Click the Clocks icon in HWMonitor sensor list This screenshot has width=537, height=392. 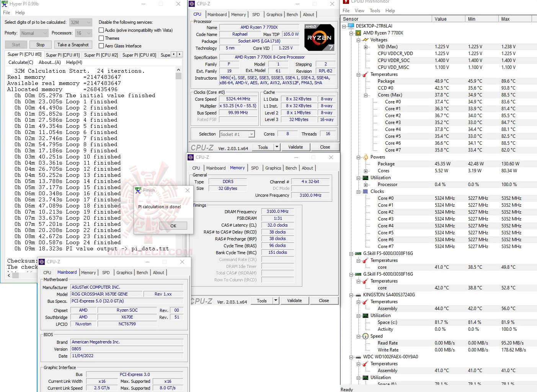pyautogui.click(x=365, y=191)
